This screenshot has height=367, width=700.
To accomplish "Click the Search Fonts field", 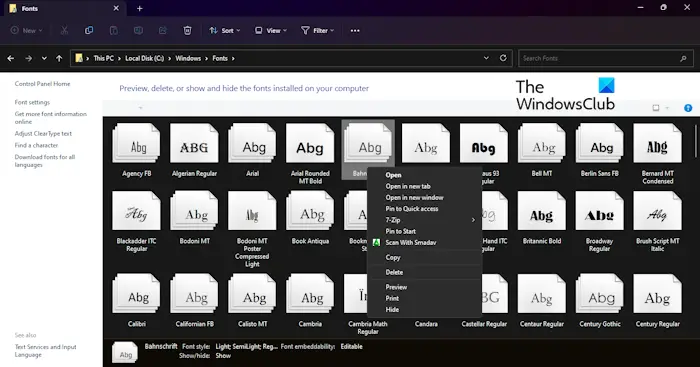I will (x=605, y=58).
